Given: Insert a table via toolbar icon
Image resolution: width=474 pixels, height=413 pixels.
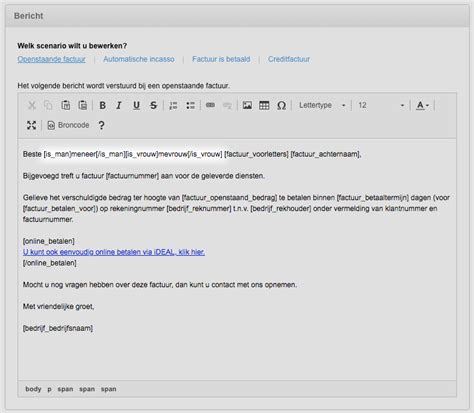Looking at the screenshot, I should pos(264,106).
